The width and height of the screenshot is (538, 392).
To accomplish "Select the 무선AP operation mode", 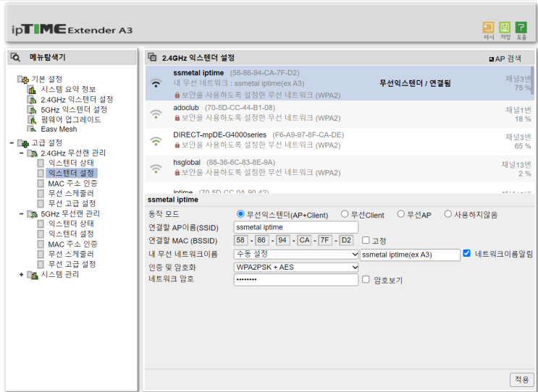I will 401,215.
